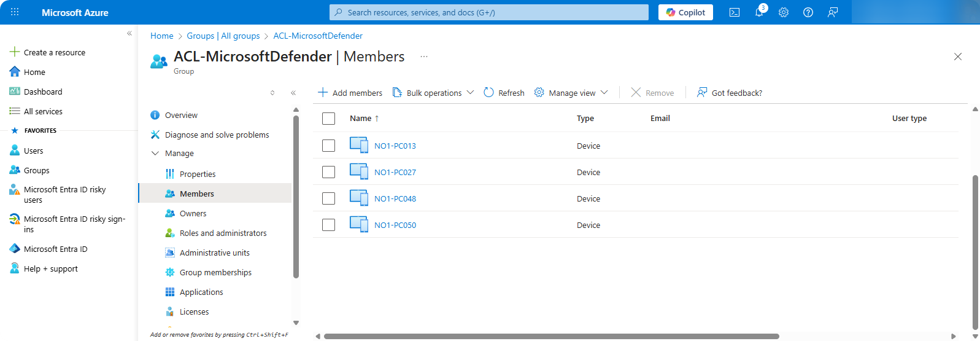Click the Help question mark icon

click(808, 12)
